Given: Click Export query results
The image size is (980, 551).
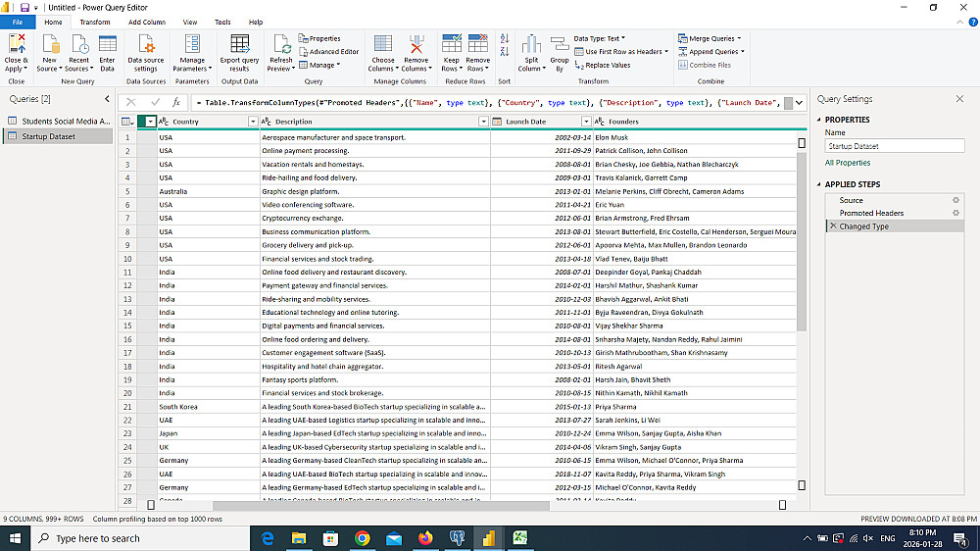Looking at the screenshot, I should (239, 54).
